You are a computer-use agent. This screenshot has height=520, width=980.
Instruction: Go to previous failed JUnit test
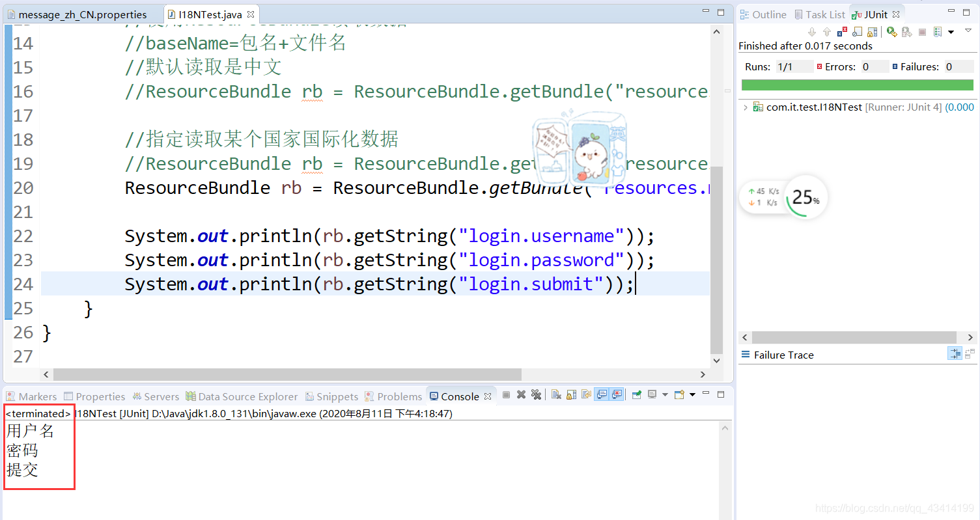(x=827, y=31)
